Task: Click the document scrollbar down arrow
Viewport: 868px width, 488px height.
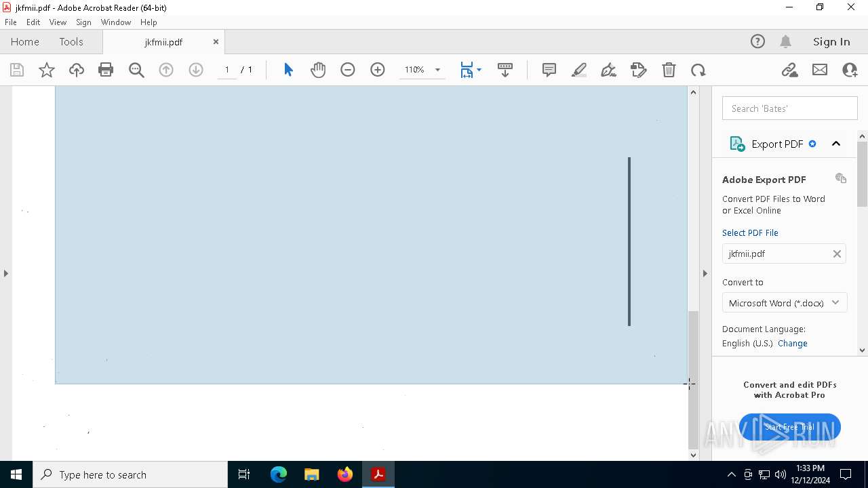Action: [x=693, y=455]
